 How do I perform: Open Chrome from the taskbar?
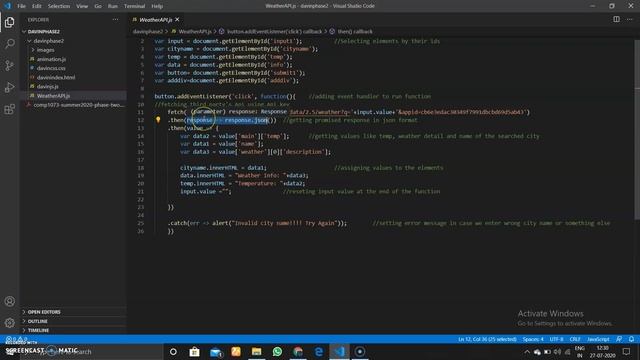click(298, 351)
